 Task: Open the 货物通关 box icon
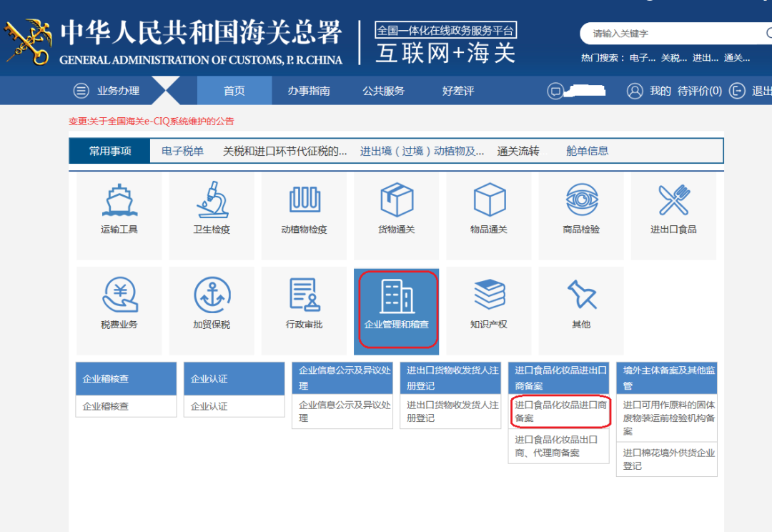click(x=397, y=199)
